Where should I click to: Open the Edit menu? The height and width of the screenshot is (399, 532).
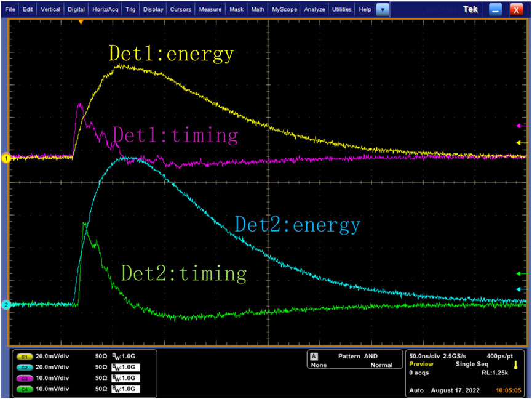pyautogui.click(x=28, y=9)
